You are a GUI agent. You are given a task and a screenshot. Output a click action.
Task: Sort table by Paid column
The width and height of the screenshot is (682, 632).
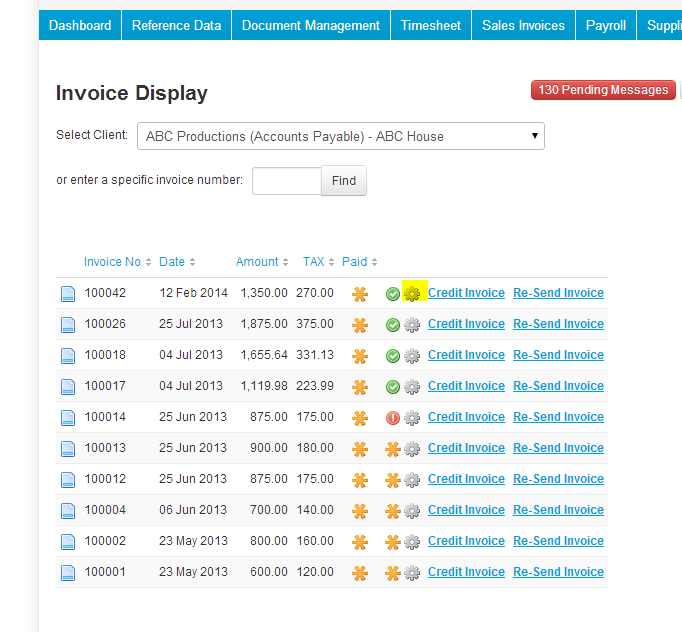click(359, 262)
